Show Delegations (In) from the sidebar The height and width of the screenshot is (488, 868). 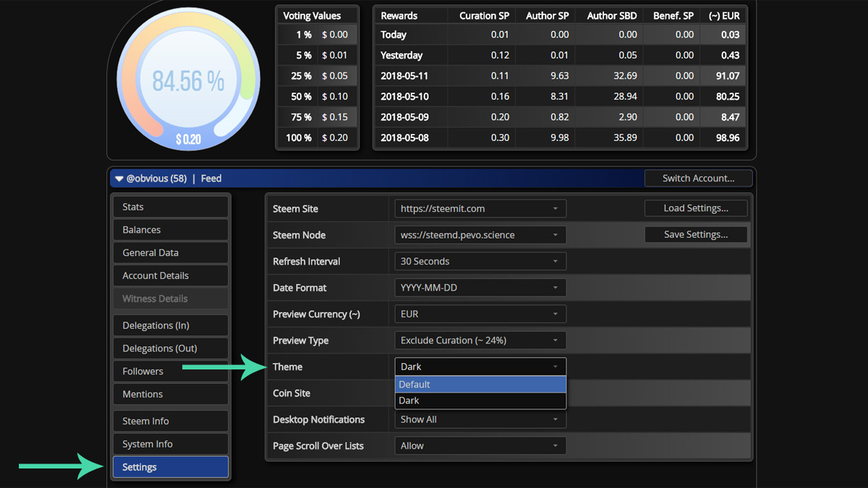(x=171, y=325)
